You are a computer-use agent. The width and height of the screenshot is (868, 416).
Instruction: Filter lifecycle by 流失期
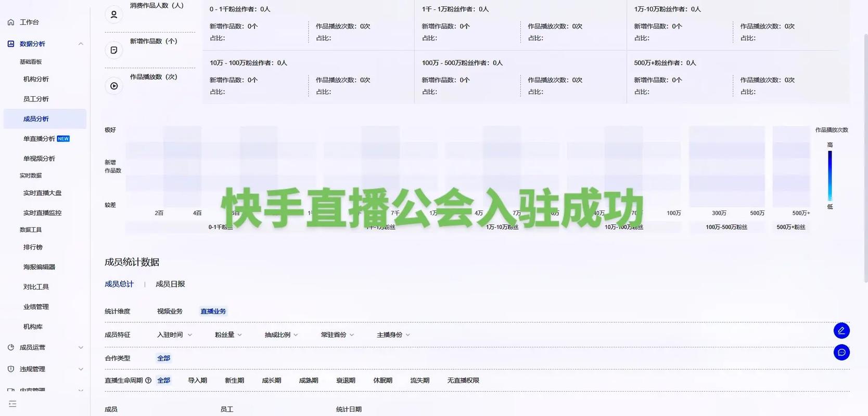pos(419,381)
